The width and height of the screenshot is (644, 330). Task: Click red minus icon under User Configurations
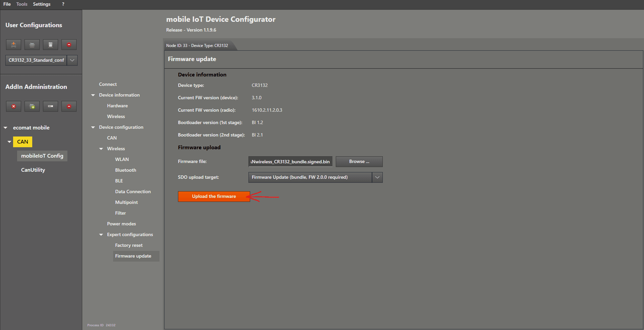click(x=69, y=45)
